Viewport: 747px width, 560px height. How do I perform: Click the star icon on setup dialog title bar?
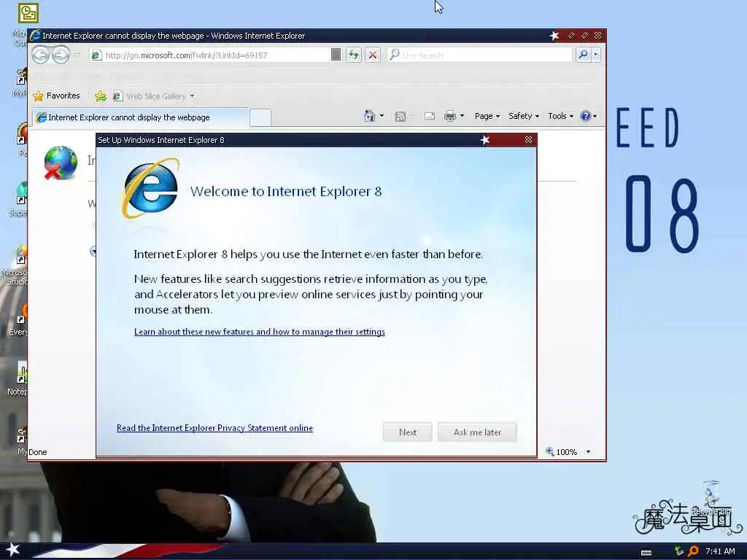[x=485, y=139]
